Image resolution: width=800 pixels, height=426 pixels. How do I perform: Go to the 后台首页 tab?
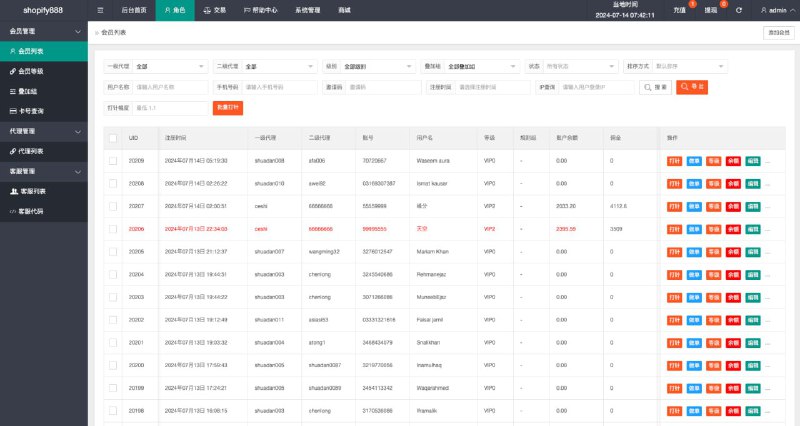tap(134, 10)
